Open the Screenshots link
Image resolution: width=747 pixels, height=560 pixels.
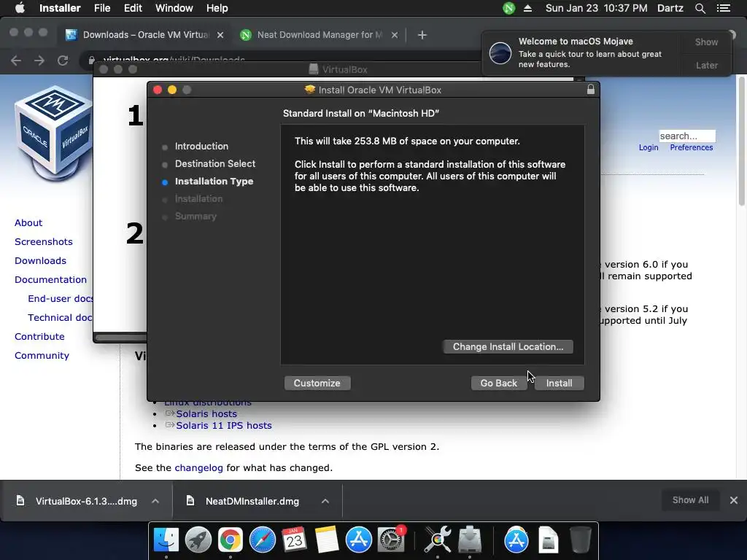[43, 242]
